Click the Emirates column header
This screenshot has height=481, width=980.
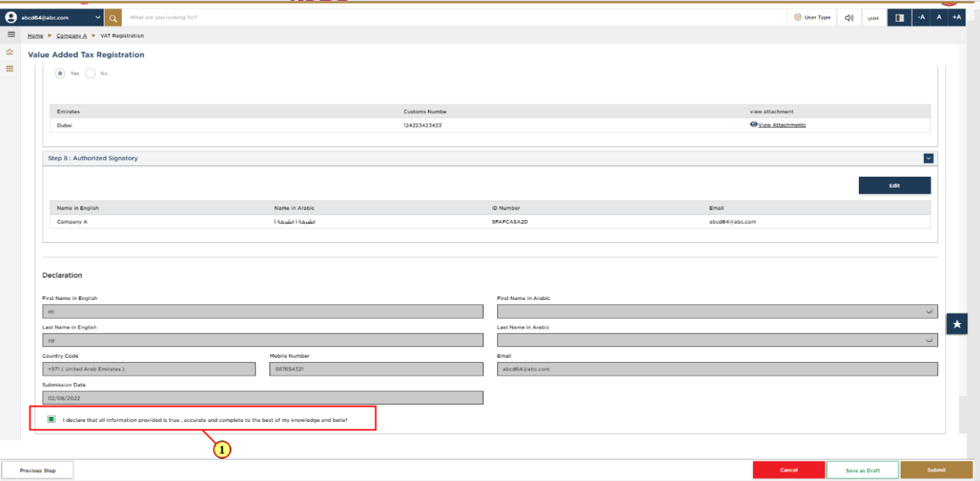click(68, 111)
